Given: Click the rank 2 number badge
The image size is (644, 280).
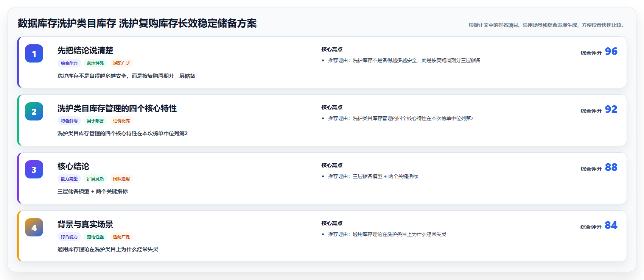Looking at the screenshot, I should pyautogui.click(x=34, y=111).
